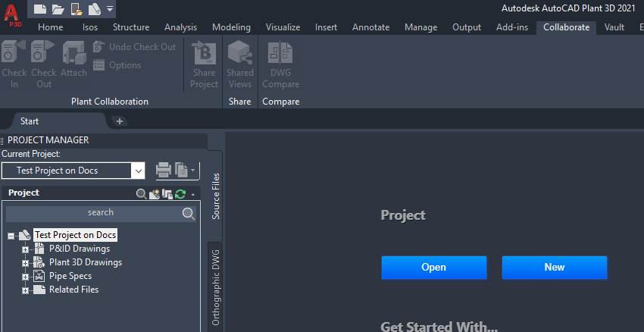
Task: Expand the Plant 3D Drawings node
Action: click(x=25, y=263)
